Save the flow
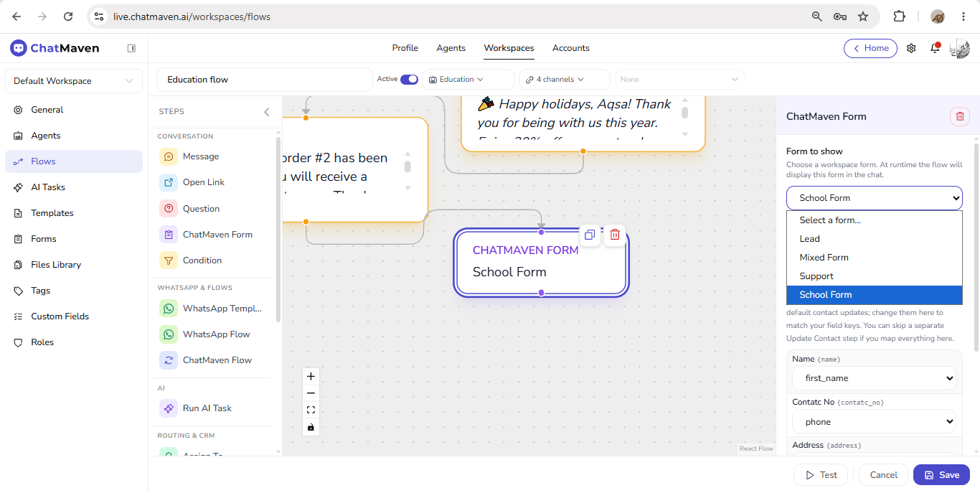The height and width of the screenshot is (493, 980). 941,475
